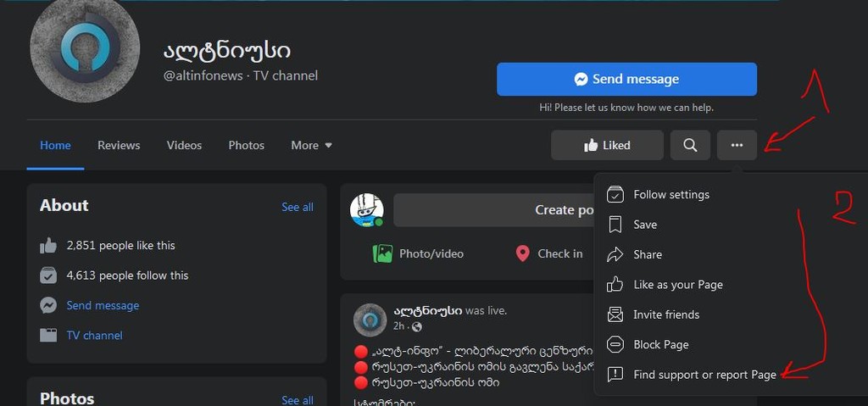
Task: Click the Follow settings checkmark icon
Action: tap(615, 194)
